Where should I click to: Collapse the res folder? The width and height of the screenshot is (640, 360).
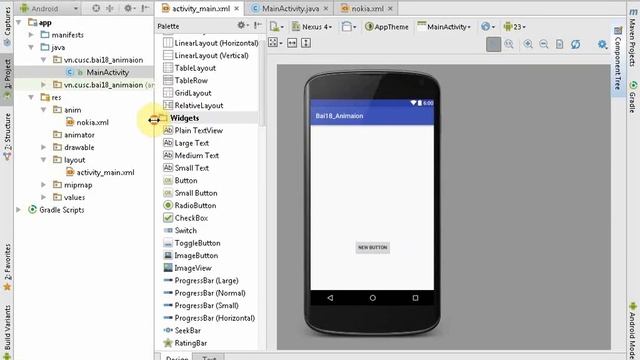click(x=31, y=98)
